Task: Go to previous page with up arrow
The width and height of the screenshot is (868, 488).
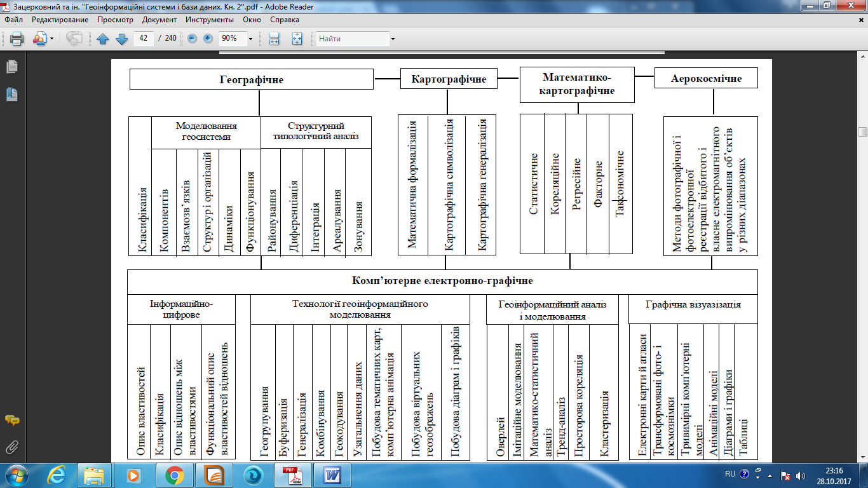Action: click(103, 39)
